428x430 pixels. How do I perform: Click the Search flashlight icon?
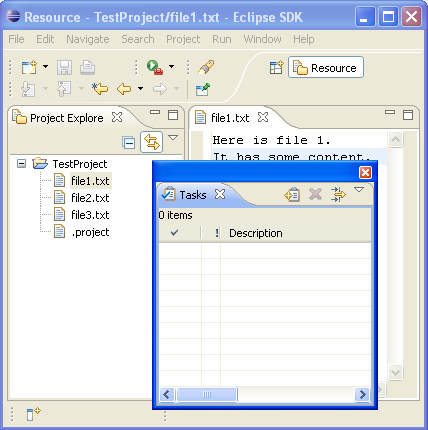click(206, 67)
